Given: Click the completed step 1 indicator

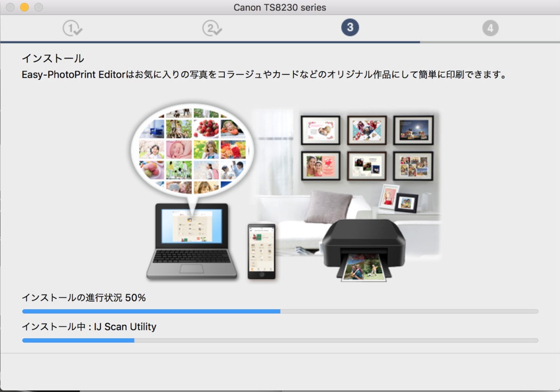Looking at the screenshot, I should pyautogui.click(x=72, y=28).
